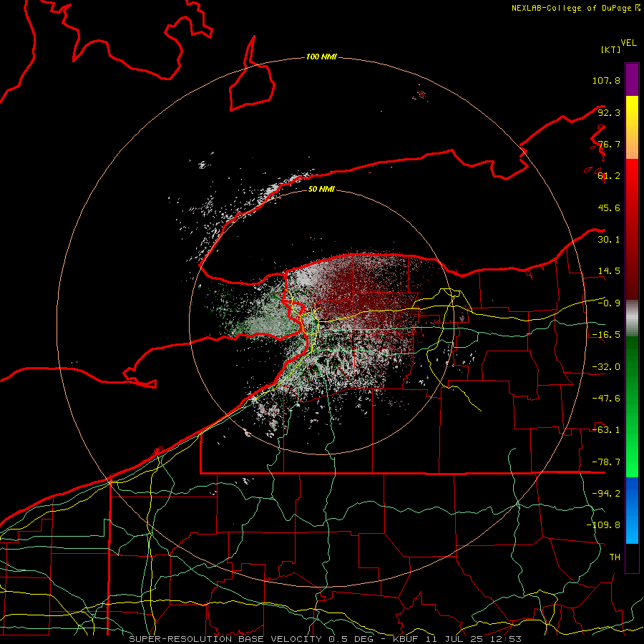Screen dimensions: 644x644
Task: Pick the gray near-zero color bar segment
Action: [632, 318]
